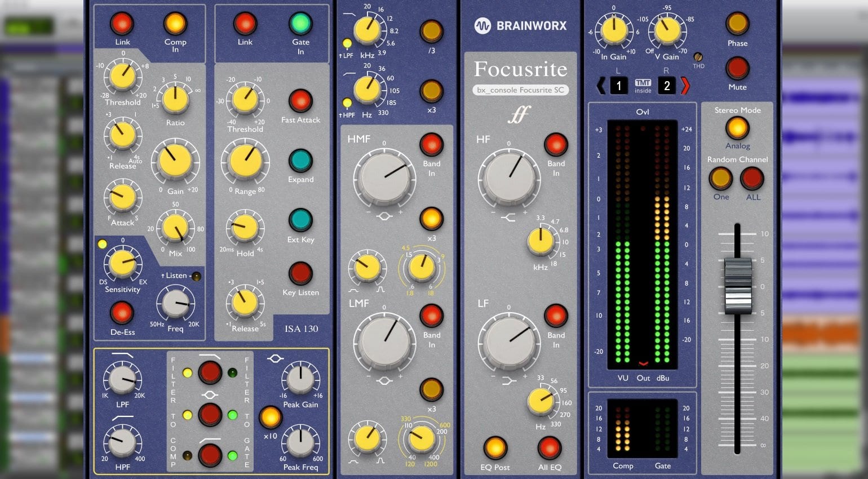
Task: Expand the HPF frequency range with x3
Action: pos(431,91)
